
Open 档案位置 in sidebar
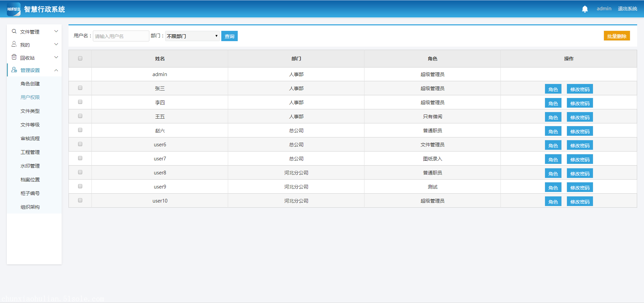[x=30, y=180]
